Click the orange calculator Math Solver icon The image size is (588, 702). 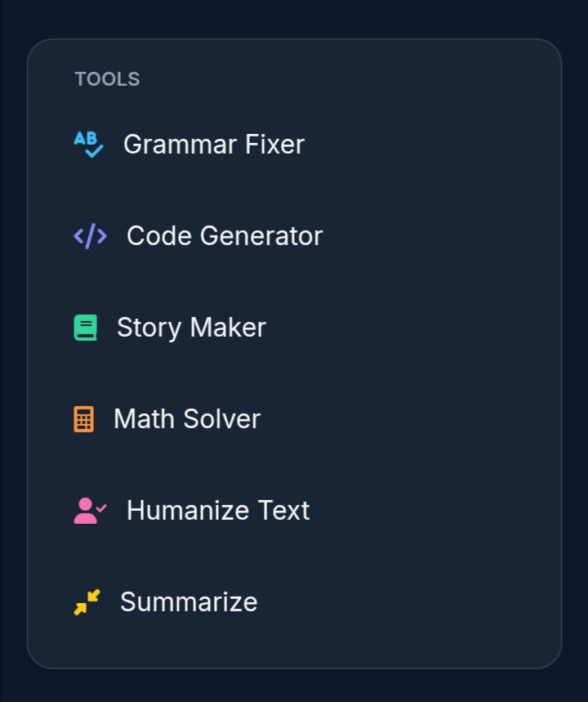83,419
